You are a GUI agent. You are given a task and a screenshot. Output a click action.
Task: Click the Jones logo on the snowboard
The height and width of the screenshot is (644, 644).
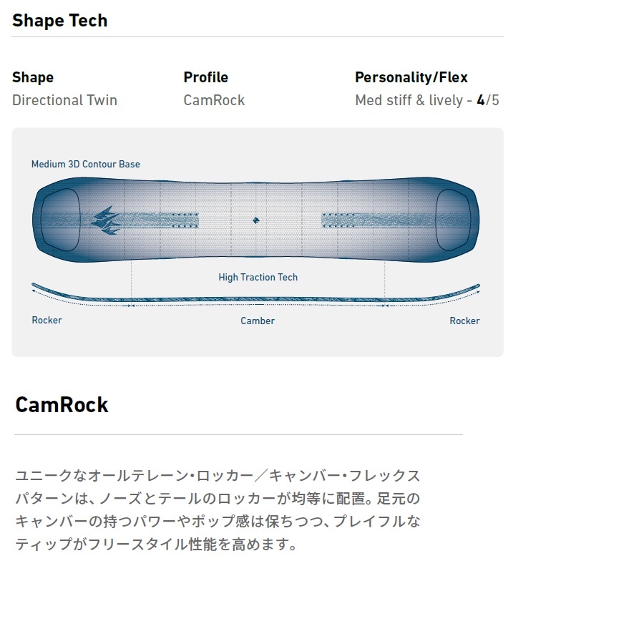104,220
